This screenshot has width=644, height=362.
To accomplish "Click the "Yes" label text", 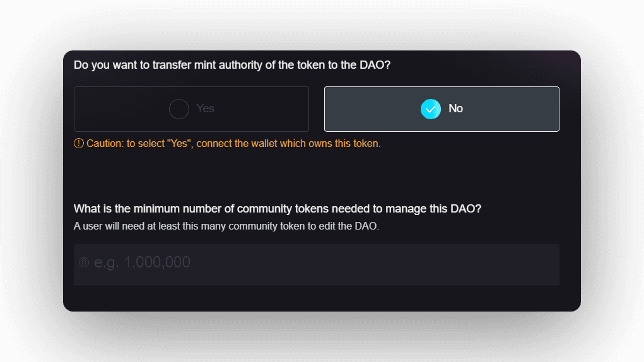I will [206, 108].
